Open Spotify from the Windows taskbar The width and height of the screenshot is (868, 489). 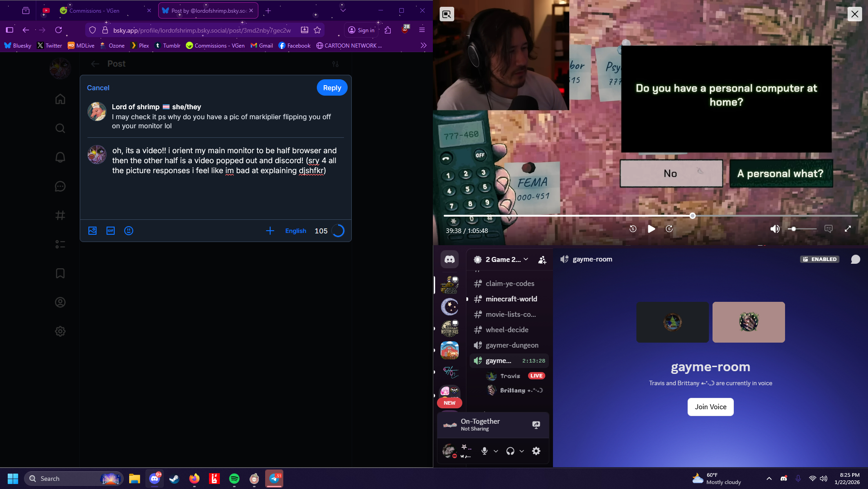234,479
